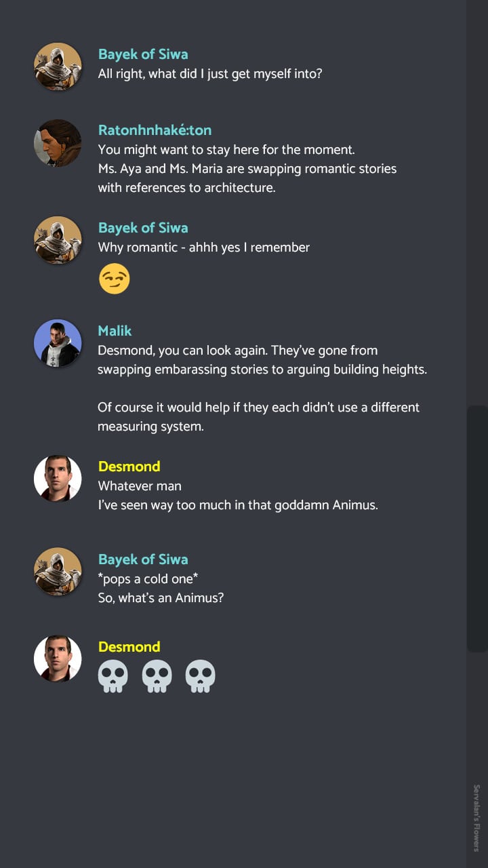488x868 pixels.
Task: Click the first skull emoji
Action: tap(113, 677)
